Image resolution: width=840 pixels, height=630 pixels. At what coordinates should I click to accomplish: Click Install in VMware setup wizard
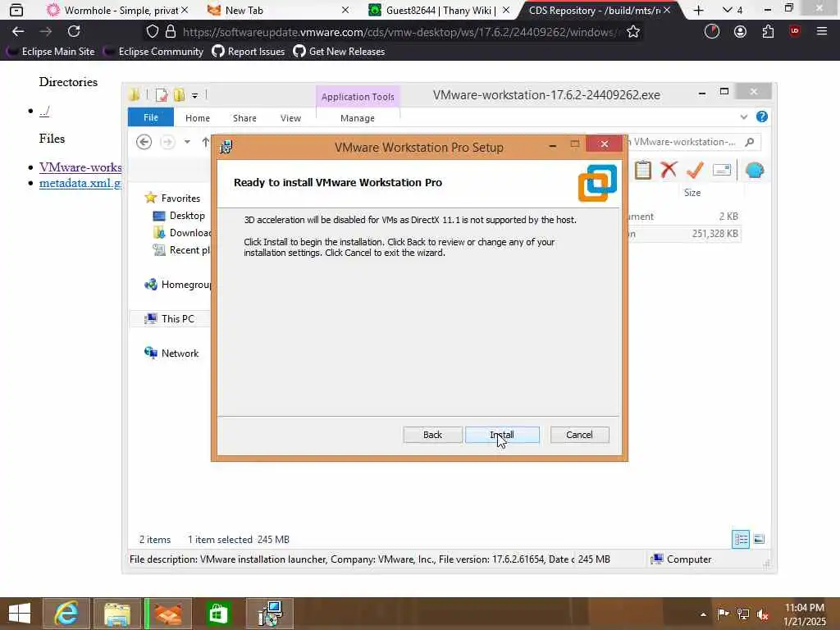(502, 435)
